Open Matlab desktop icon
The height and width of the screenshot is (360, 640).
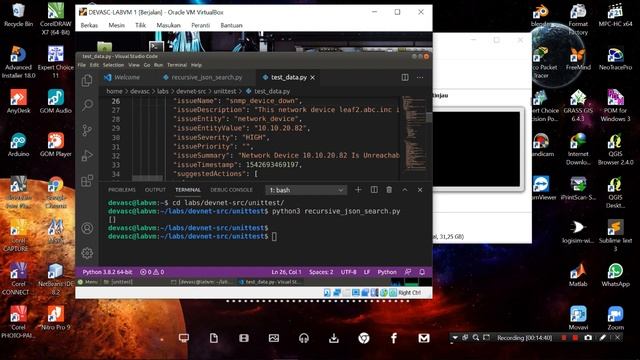578,274
